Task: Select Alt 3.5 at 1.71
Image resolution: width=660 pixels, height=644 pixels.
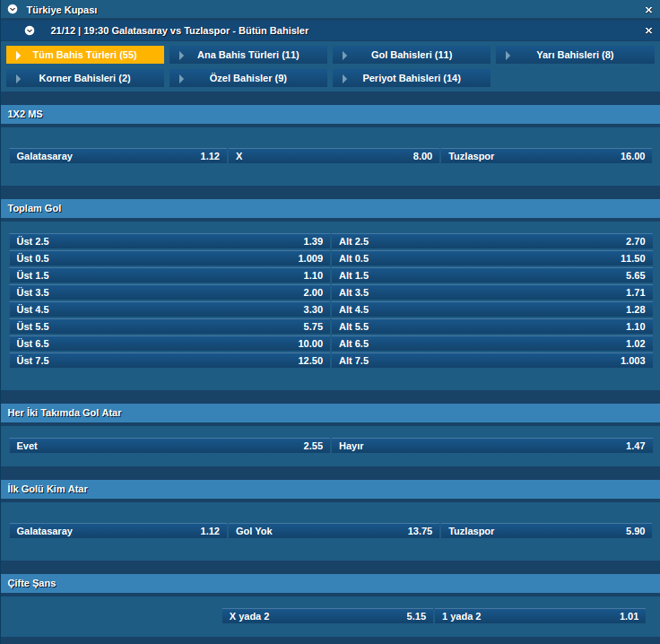Action: 492,292
